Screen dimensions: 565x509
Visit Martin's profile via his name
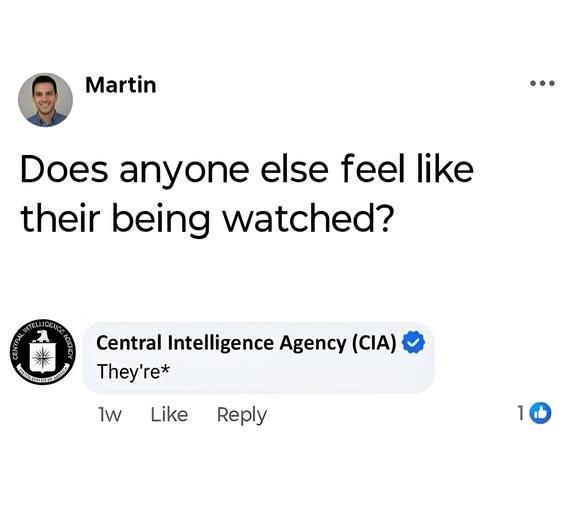(x=121, y=85)
